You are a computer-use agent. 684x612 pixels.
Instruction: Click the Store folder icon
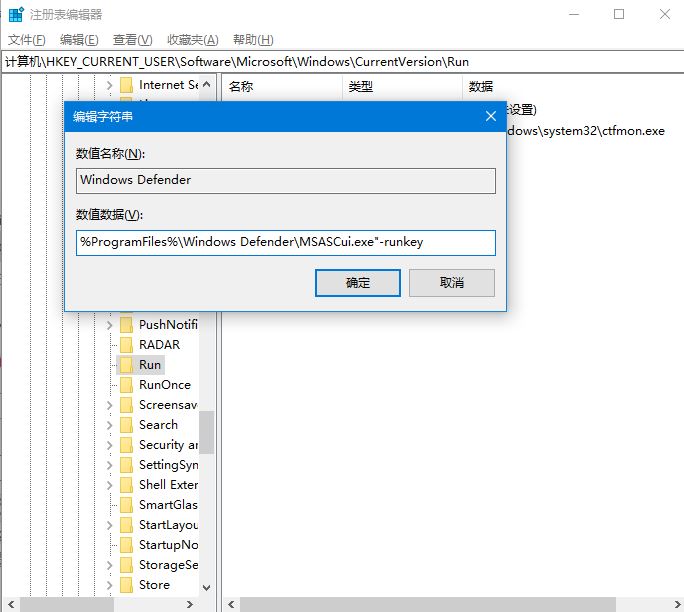[127, 585]
